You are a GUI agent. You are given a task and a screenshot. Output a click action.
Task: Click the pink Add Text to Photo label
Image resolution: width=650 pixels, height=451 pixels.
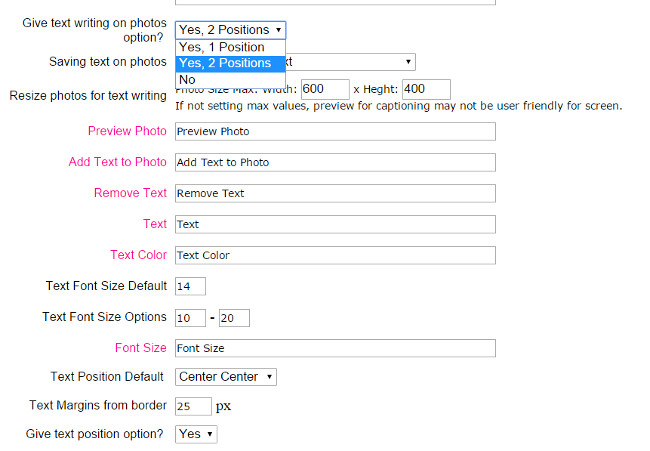[117, 162]
